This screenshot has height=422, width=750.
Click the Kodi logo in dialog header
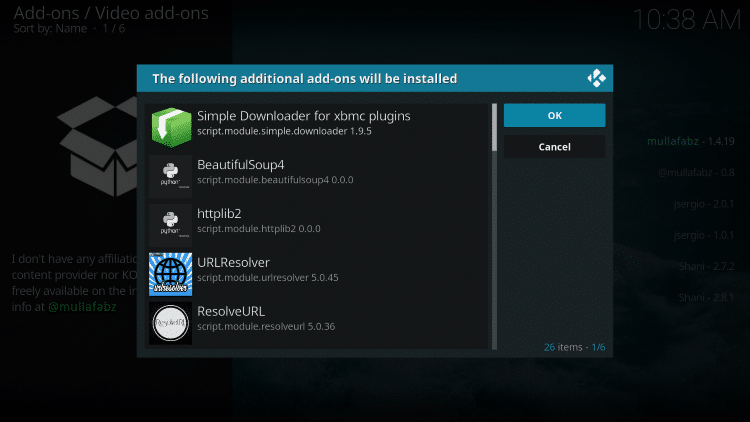[x=597, y=78]
